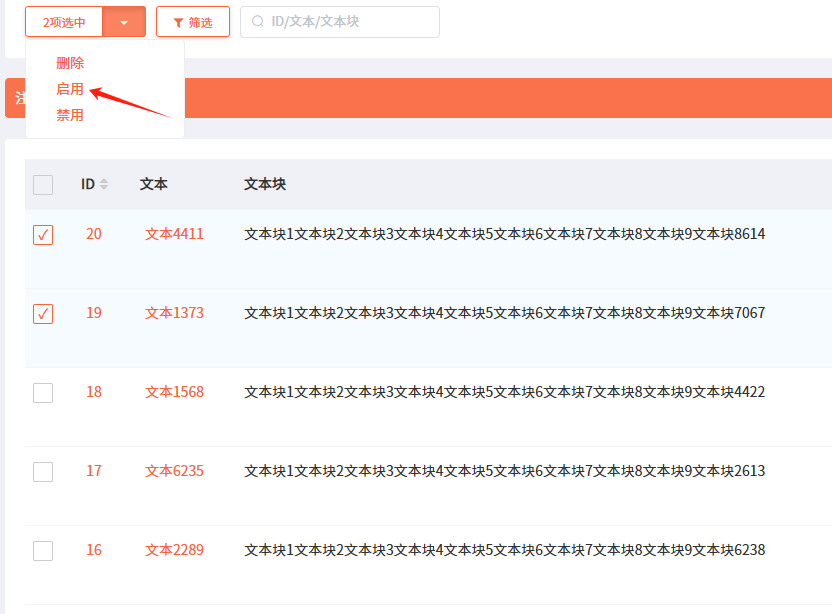Screen dimensions: 832x614
Task: Click ID number 18 in the table
Action: pos(94,392)
